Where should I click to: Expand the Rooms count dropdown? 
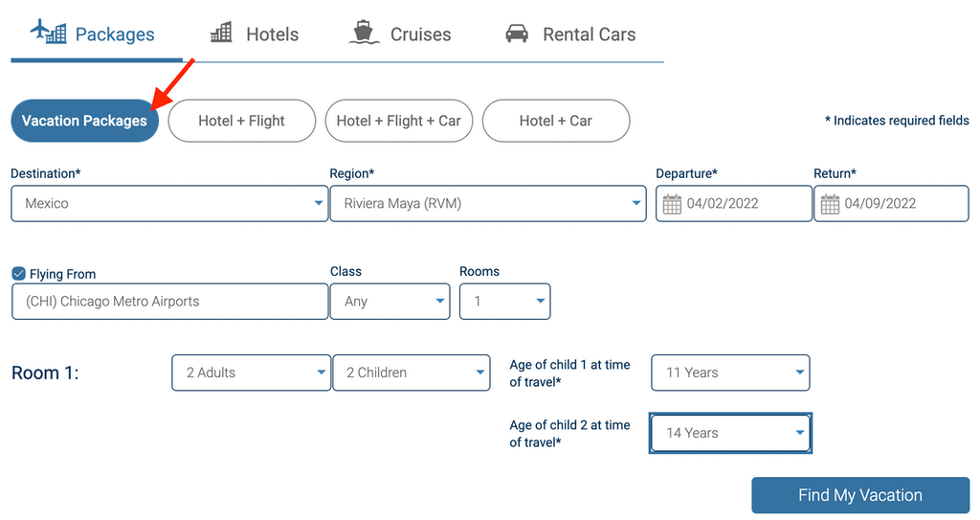(505, 302)
